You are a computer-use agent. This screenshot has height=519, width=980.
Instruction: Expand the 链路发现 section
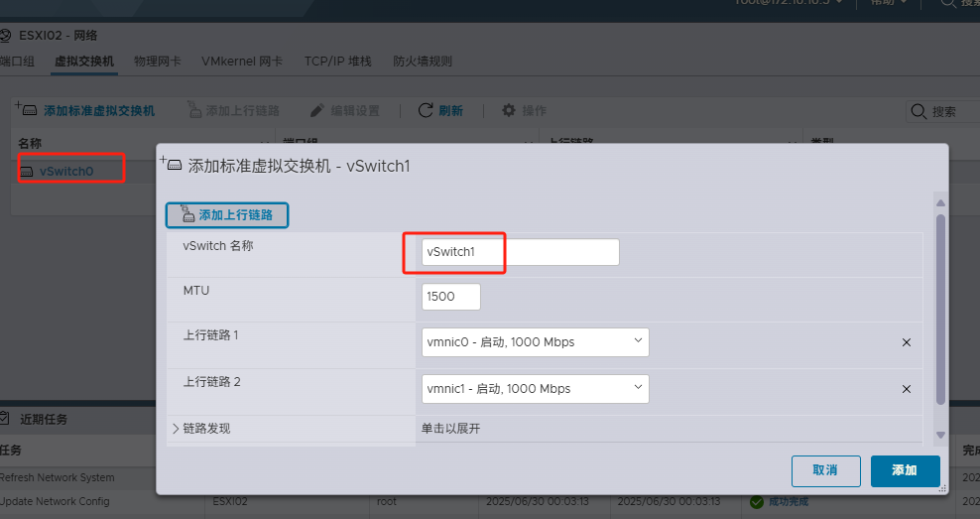pyautogui.click(x=177, y=429)
